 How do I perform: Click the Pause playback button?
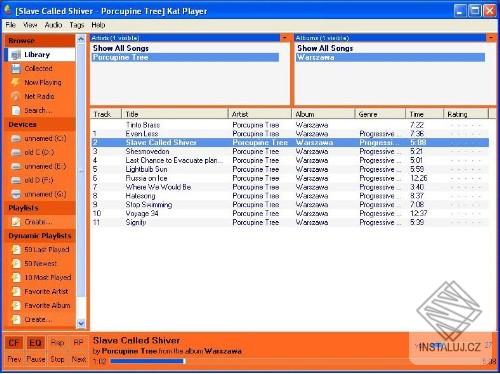(35, 359)
